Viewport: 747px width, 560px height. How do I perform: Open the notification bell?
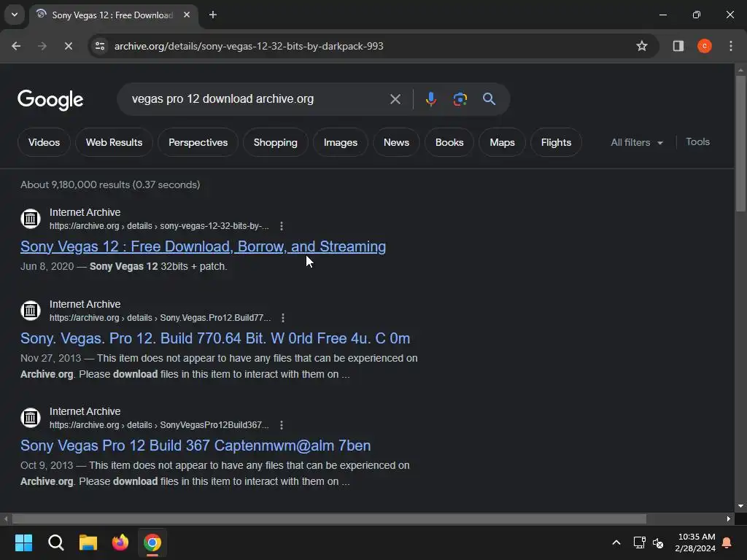coord(727,542)
